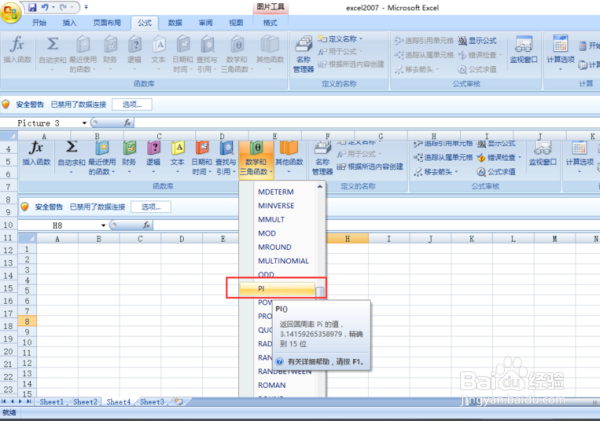Click 监视窗口 in the top ribbon
Image resolution: width=600 pixels, height=421 pixels.
coord(523,50)
